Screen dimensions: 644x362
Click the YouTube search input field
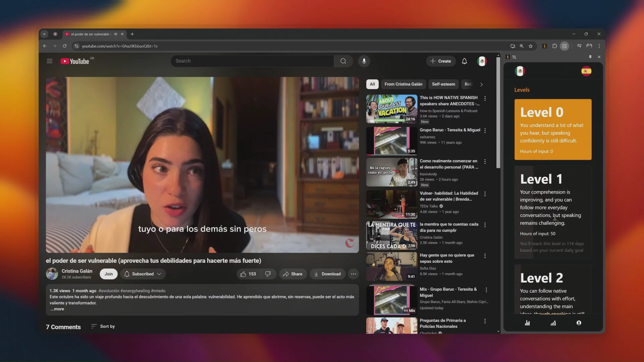click(x=252, y=61)
